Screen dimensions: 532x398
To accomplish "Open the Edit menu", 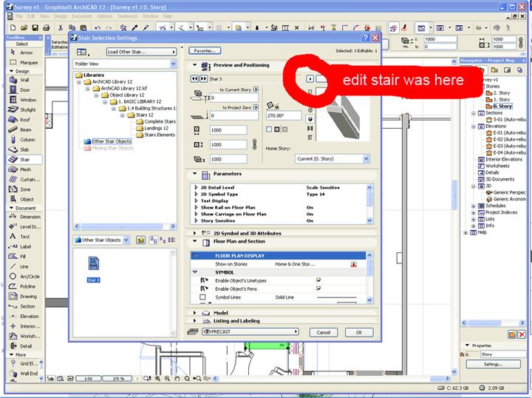I will [31, 16].
